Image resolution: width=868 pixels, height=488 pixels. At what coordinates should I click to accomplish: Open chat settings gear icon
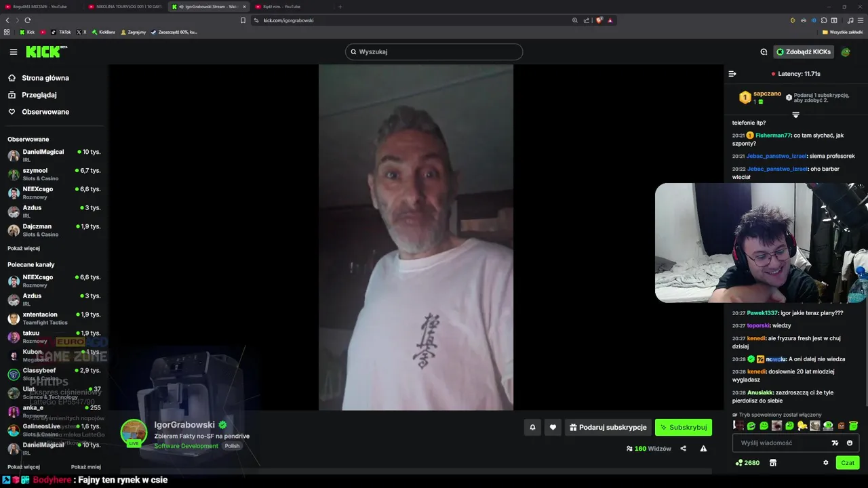pos(825,463)
